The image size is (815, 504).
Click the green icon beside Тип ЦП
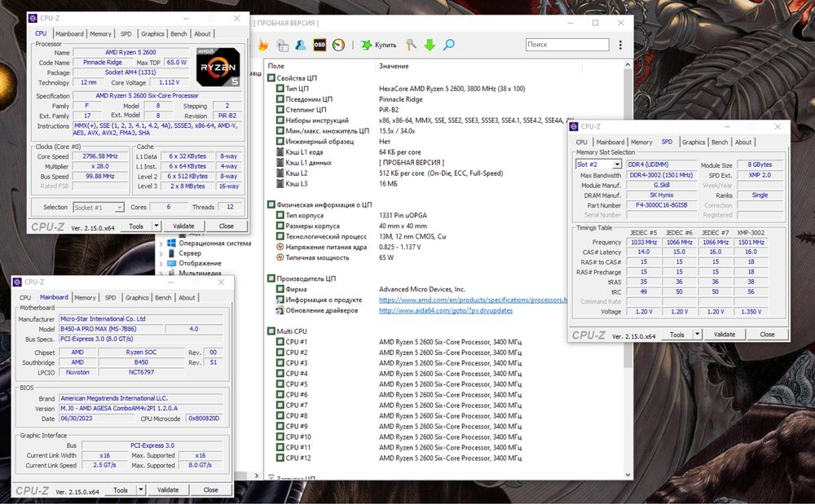[x=280, y=89]
